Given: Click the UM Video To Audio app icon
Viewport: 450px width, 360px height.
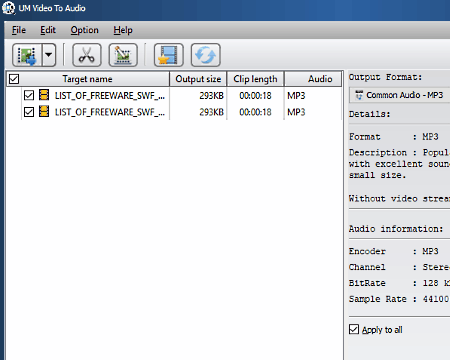Looking at the screenshot, I should point(8,8).
